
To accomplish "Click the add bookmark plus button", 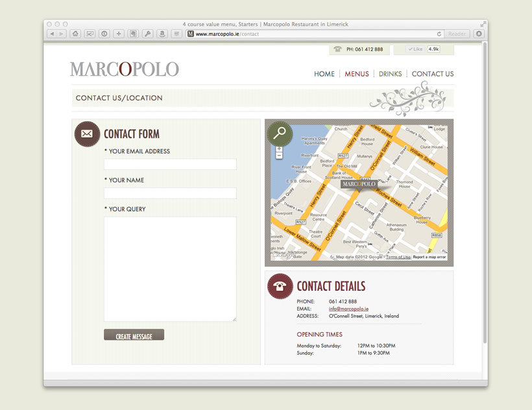I will [x=119, y=34].
